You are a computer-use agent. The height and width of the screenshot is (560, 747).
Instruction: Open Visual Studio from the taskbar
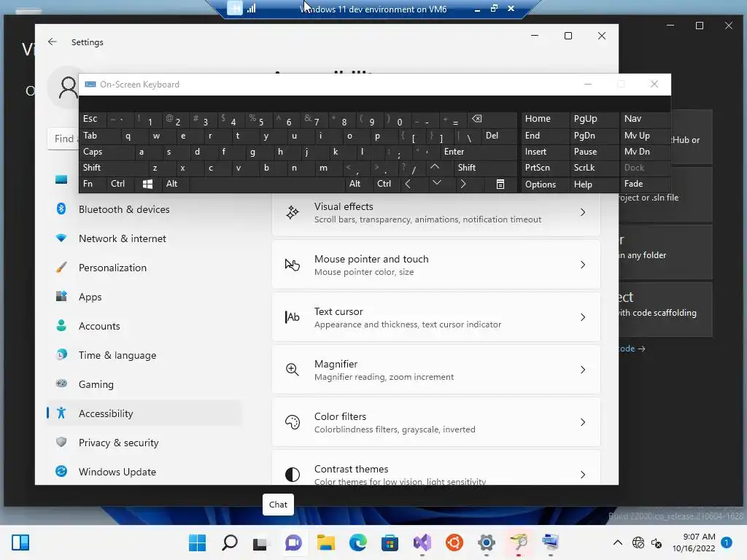pyautogui.click(x=422, y=542)
